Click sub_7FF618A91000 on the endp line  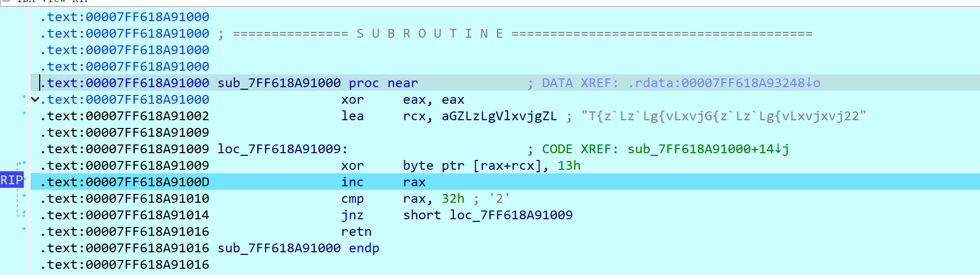(x=279, y=248)
